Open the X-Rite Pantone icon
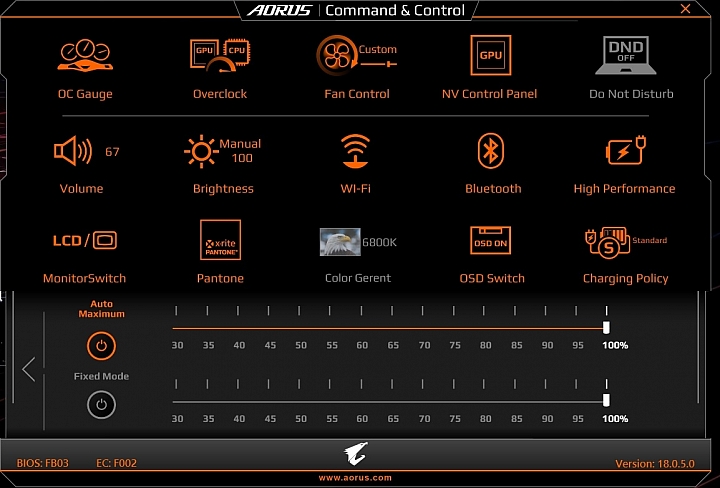The image size is (720, 488). (220, 240)
